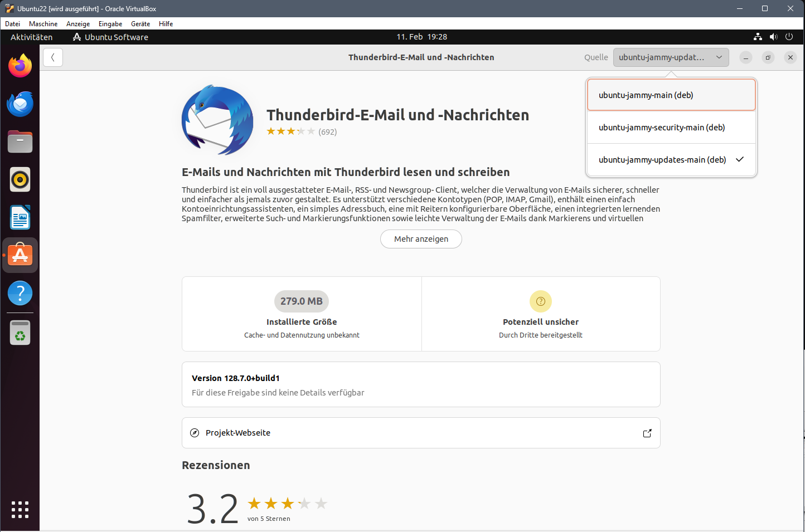This screenshot has height=532, width=805.
Task: Launch Thunderbird from the dock
Action: (x=20, y=104)
